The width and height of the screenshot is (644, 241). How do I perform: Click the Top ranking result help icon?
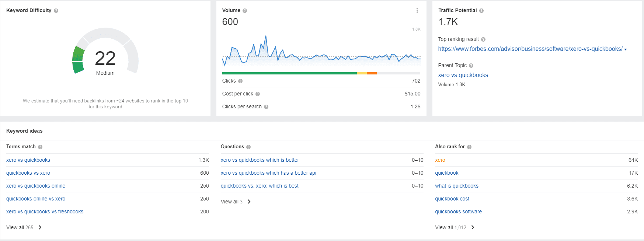click(x=483, y=39)
